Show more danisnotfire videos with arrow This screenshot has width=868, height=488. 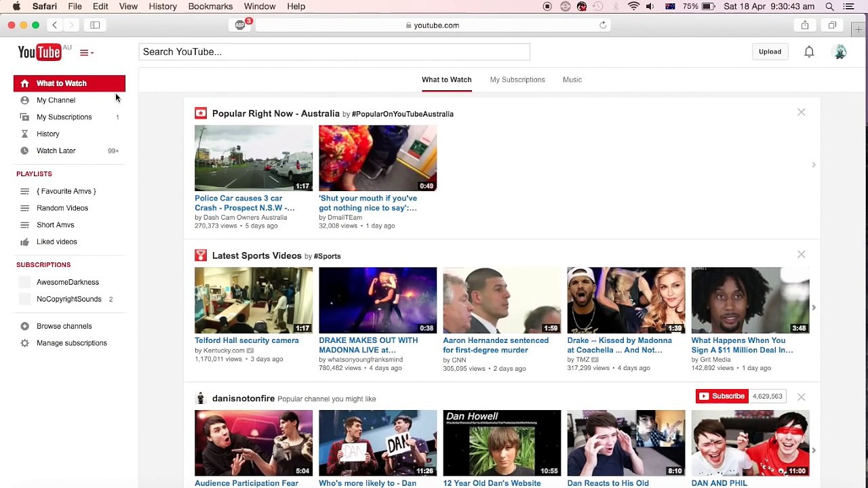click(x=814, y=450)
